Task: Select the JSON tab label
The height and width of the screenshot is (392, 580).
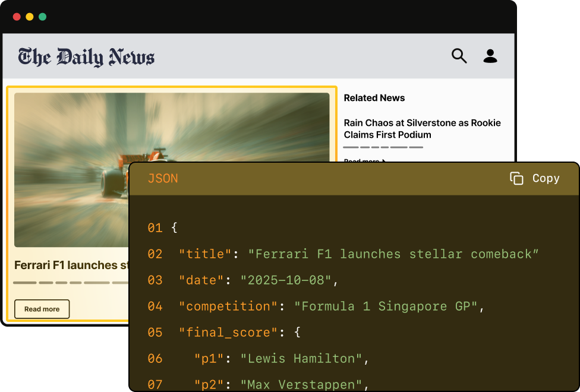Action: click(x=163, y=178)
